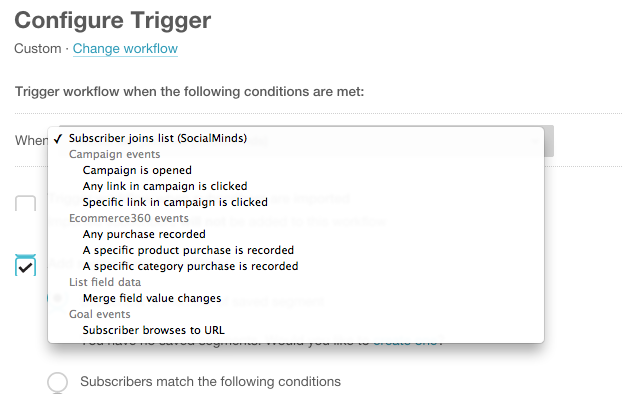This screenshot has width=622, height=400.
Task: Select A specific category purchase is recorded
Action: click(190, 266)
